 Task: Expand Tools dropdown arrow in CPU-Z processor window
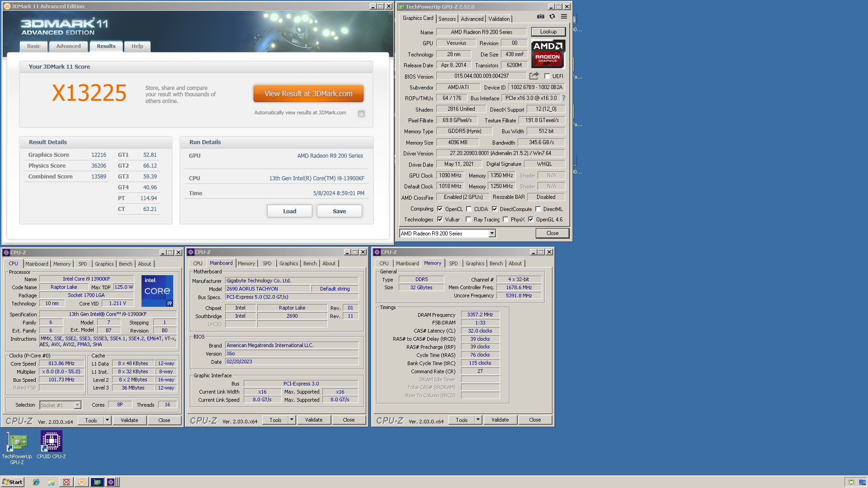pos(108,420)
